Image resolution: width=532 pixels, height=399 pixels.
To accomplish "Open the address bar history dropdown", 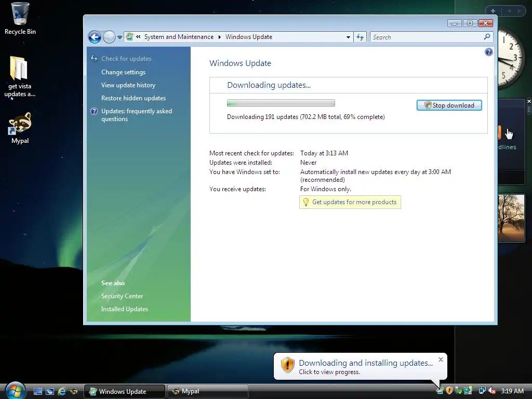I will coord(348,37).
